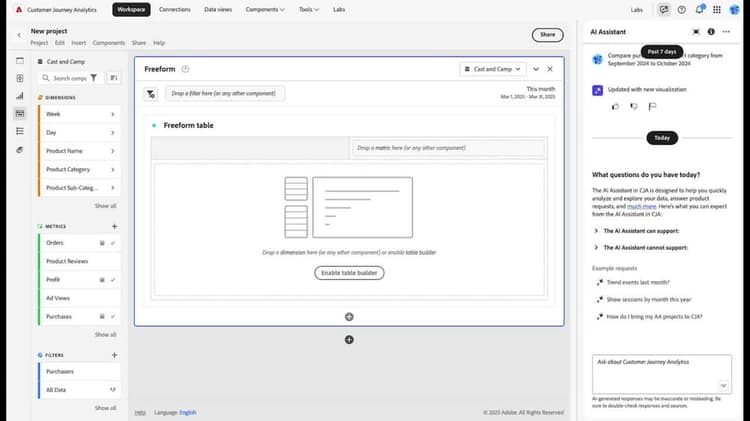
Task: Open the AI Assistant chat icon
Action: 663,10
